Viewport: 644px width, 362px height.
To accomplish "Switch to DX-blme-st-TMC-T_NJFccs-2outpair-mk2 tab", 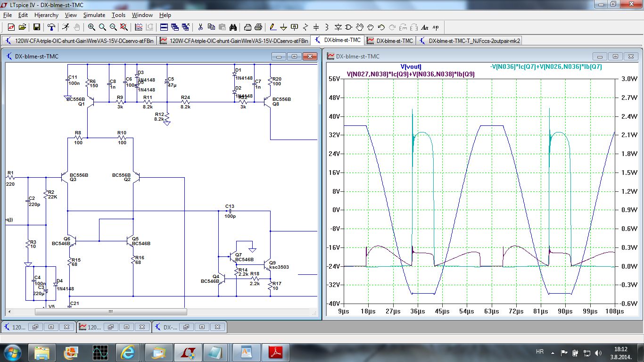I will (469, 41).
